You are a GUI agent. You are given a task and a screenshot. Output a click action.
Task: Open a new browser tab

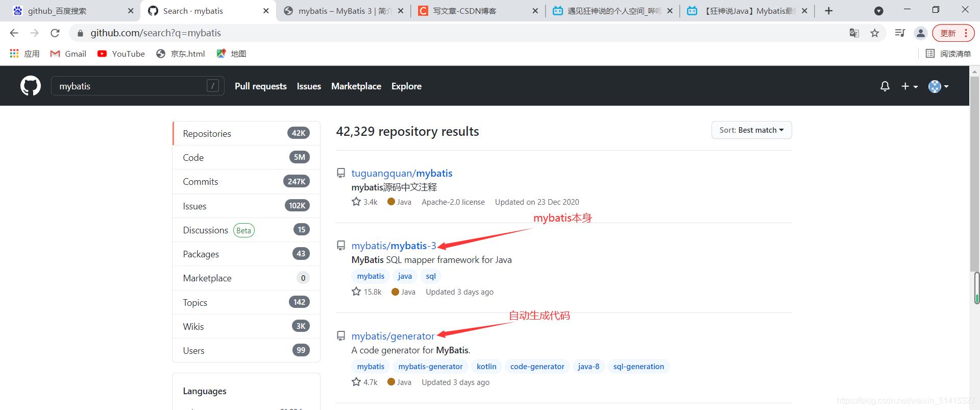click(829, 11)
